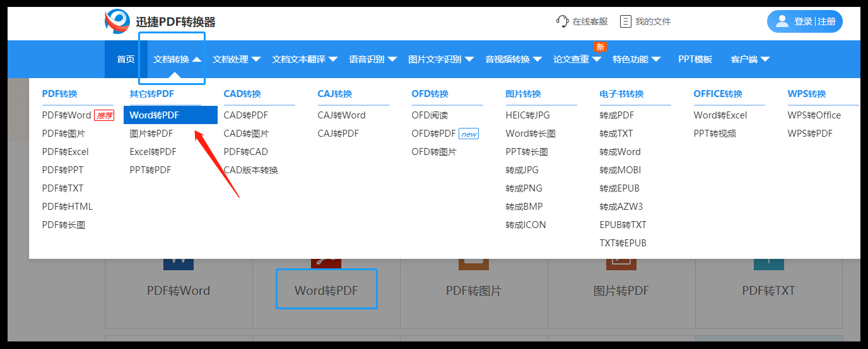The height and width of the screenshot is (349, 868).
Task: Click the 在线客服 headset icon
Action: (562, 21)
